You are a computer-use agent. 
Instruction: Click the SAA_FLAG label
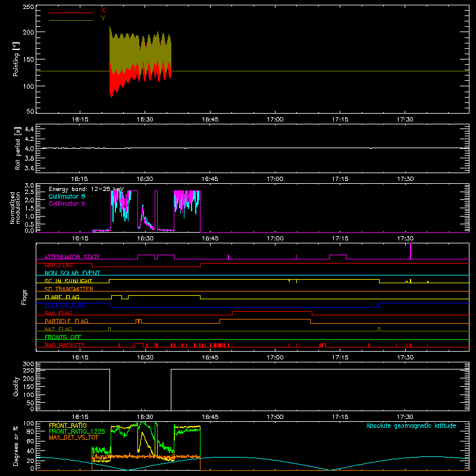click(58, 313)
